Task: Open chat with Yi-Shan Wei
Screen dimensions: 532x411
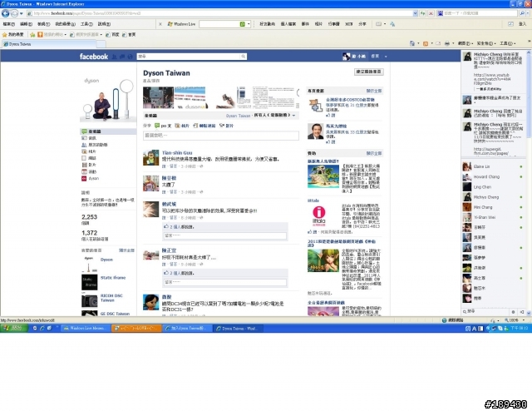Action: coord(493,217)
